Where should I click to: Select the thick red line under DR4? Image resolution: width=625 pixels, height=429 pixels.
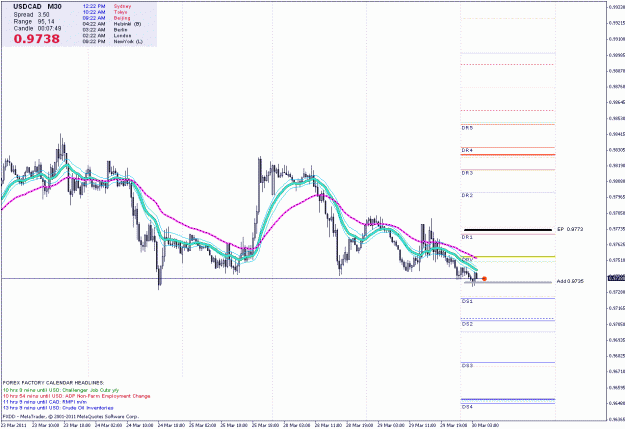pos(508,155)
